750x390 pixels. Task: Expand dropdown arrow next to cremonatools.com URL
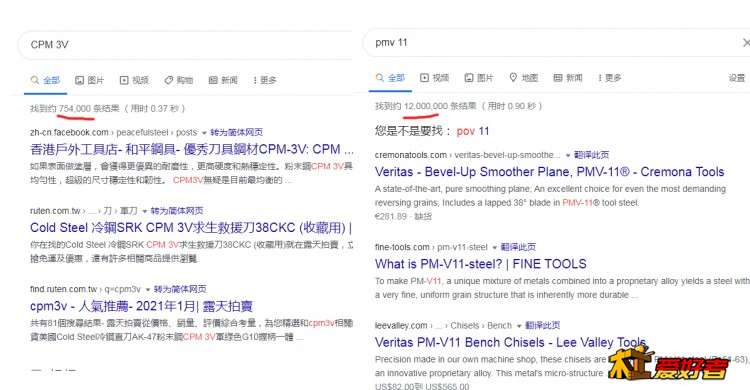click(568, 155)
